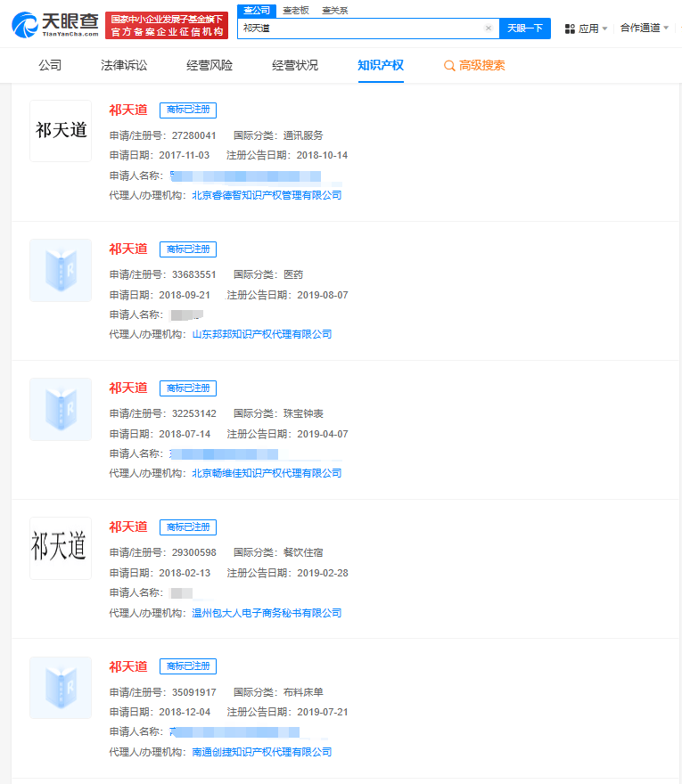
Task: Click 注册公告日期 2019-07-21 text
Action: [288, 713]
